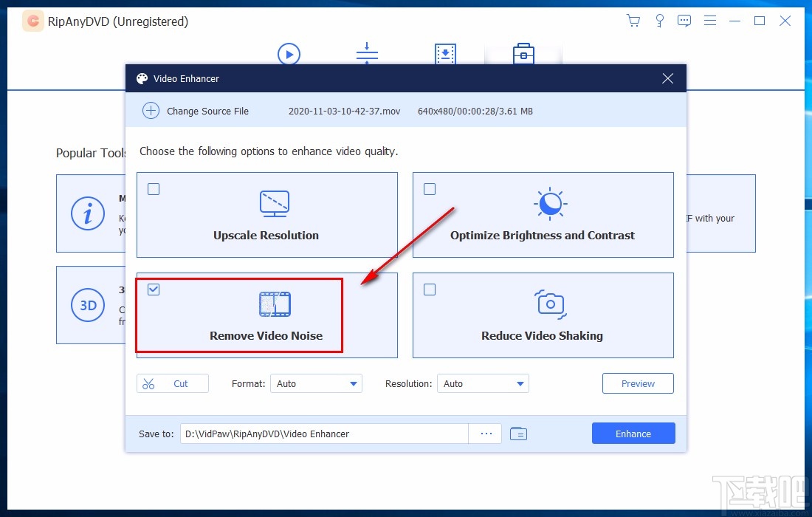This screenshot has height=517, width=812.
Task: Switch to the Toolbox tab icon
Action: 523,54
